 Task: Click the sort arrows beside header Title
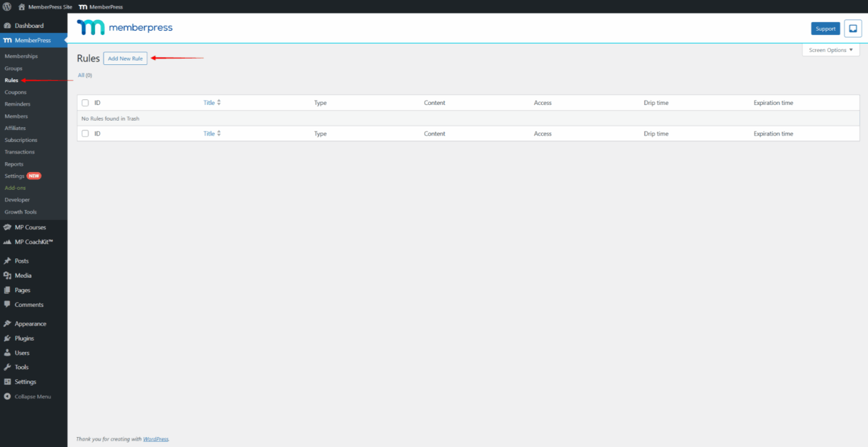[219, 103]
